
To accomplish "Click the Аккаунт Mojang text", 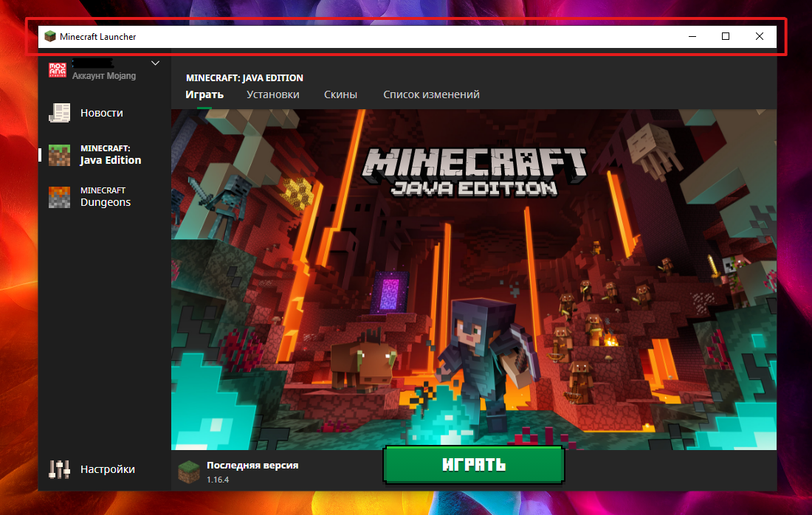I will point(104,75).
